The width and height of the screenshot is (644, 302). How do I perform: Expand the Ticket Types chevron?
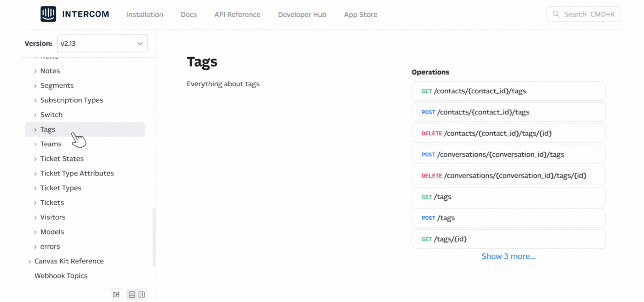35,188
